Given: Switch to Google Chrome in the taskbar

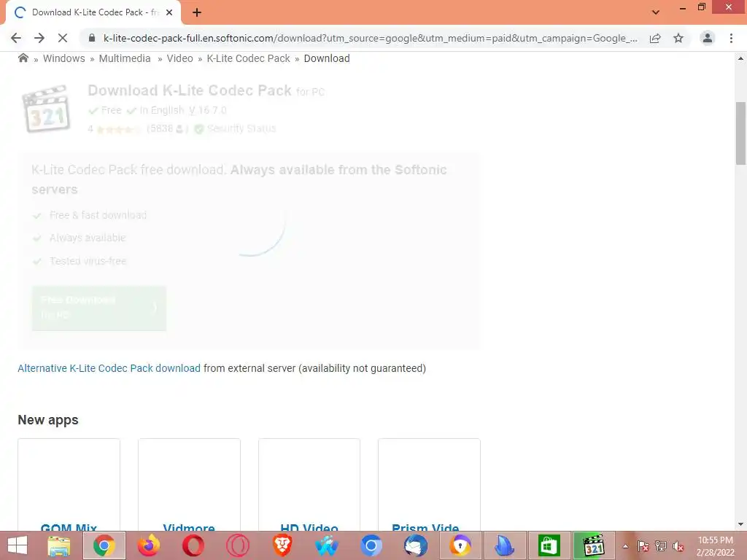Looking at the screenshot, I should (x=104, y=545).
